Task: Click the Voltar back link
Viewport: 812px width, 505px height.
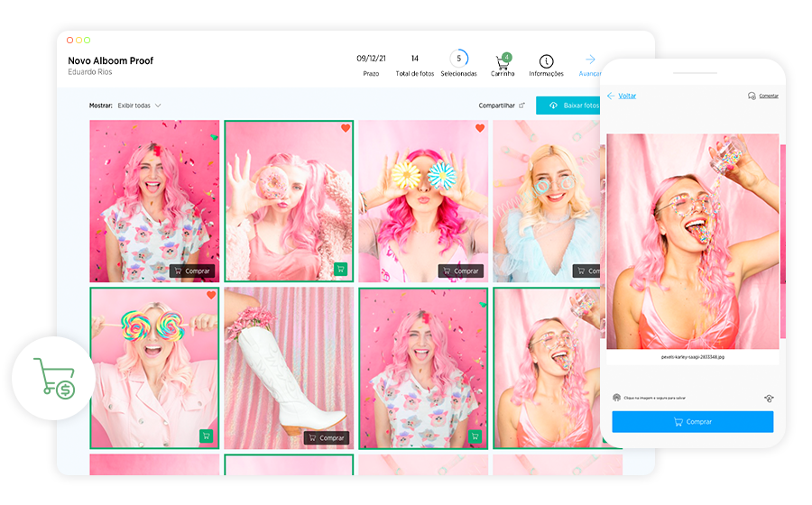Action: pos(622,96)
